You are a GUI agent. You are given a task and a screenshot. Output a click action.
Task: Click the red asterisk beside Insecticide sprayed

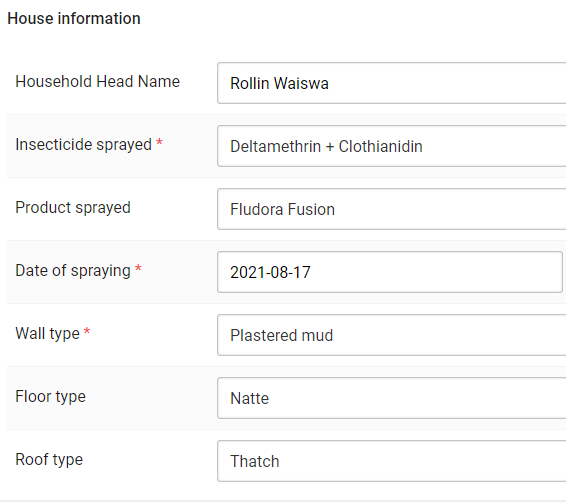pyautogui.click(x=159, y=142)
